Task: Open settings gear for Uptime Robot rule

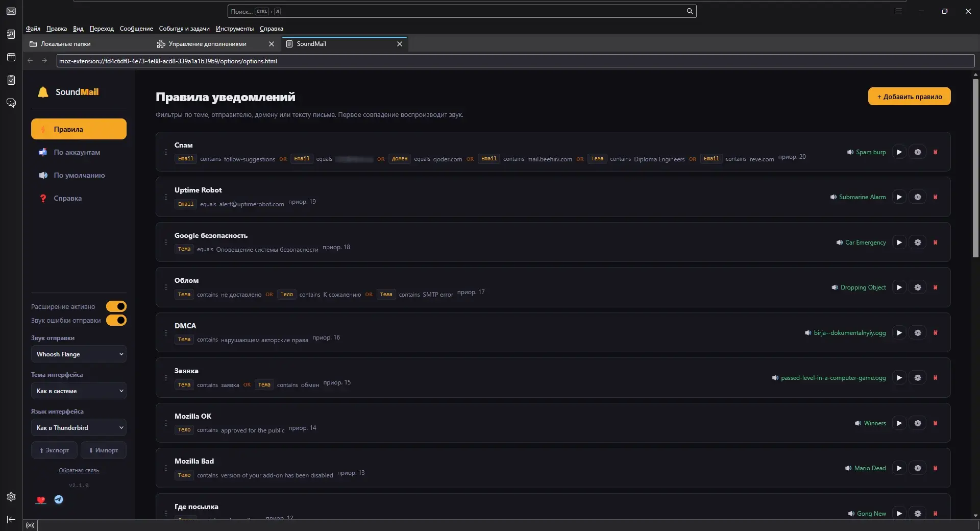Action: click(917, 197)
